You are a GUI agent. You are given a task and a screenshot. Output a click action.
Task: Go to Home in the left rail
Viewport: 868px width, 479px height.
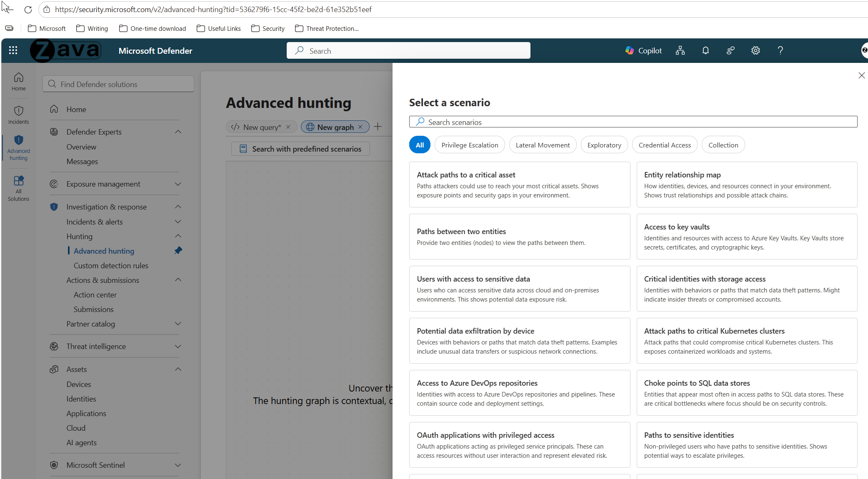click(x=18, y=82)
